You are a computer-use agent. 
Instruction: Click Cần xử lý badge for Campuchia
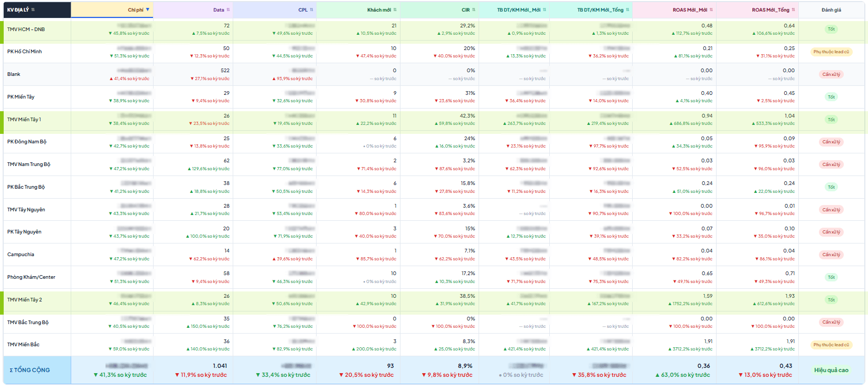pos(831,255)
